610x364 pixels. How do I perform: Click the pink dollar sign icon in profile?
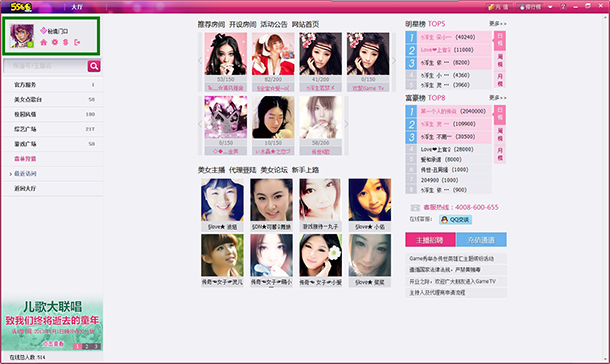(66, 42)
